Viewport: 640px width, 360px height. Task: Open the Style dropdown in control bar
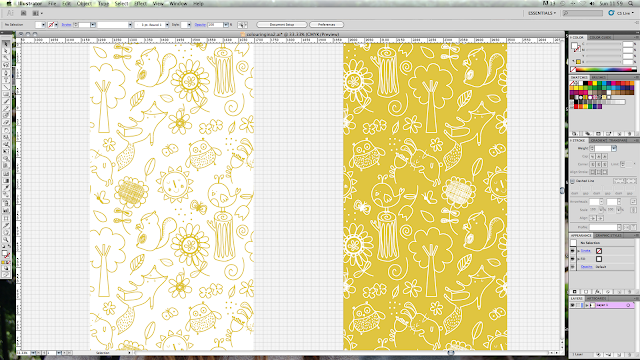click(189, 24)
